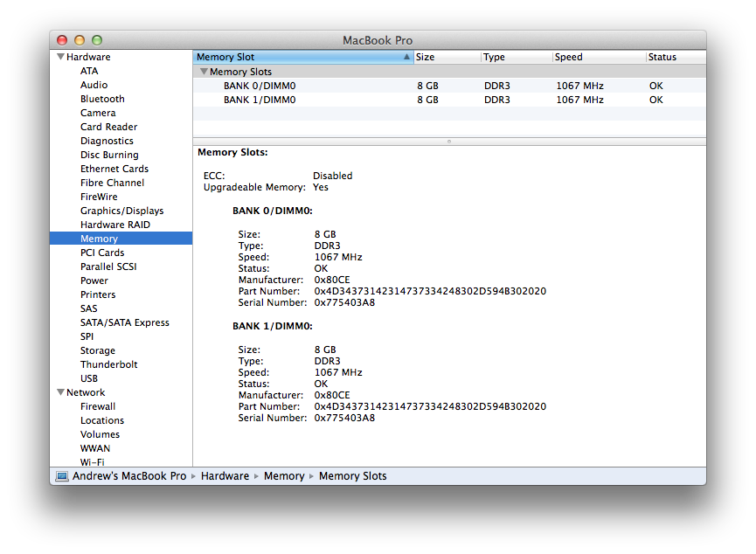Click the BANK 1 serial number value
756x554 pixels.
click(x=344, y=418)
